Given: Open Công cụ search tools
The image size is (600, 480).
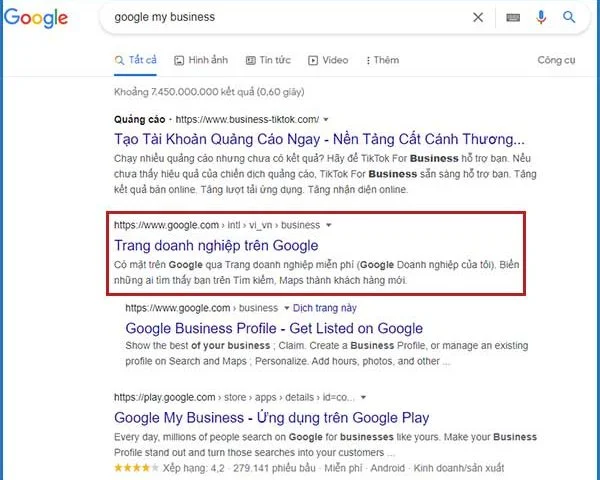Looking at the screenshot, I should pos(556,60).
